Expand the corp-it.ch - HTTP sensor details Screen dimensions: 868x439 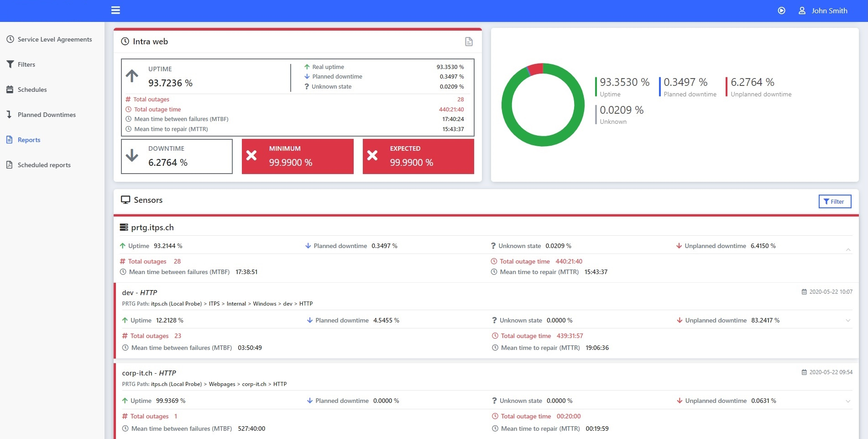(x=848, y=401)
